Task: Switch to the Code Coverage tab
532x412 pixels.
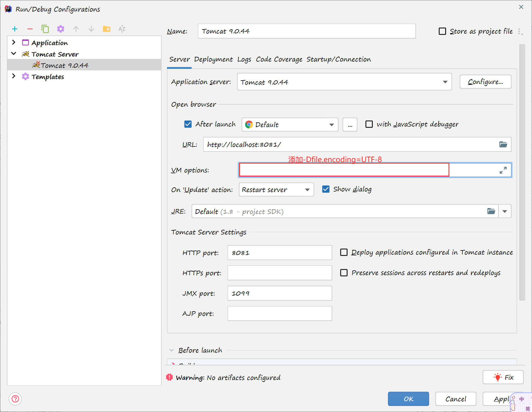Action: pyautogui.click(x=279, y=59)
